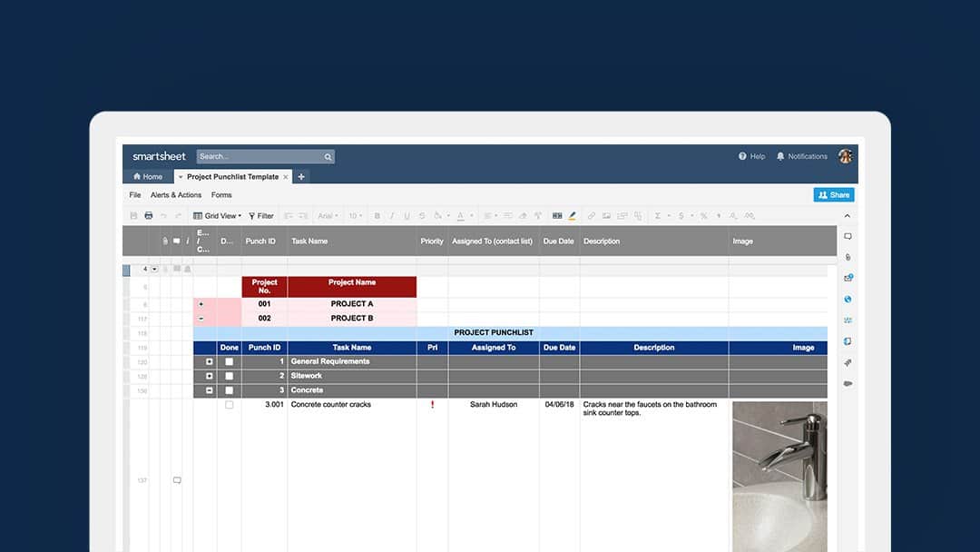Click the conditional formatting icon
Screen dimensions: 980x552
coord(556,216)
